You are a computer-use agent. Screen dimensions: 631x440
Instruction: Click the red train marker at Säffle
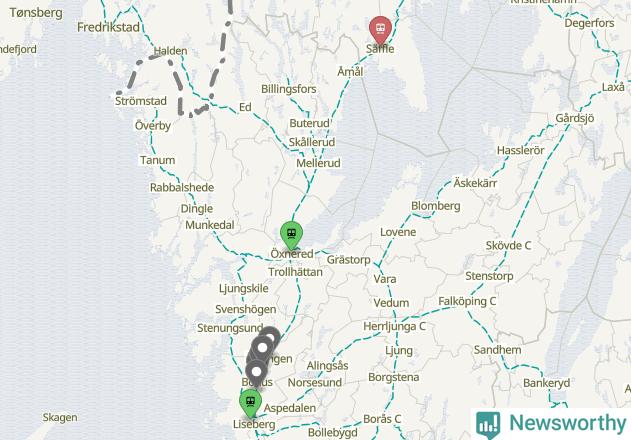click(380, 29)
